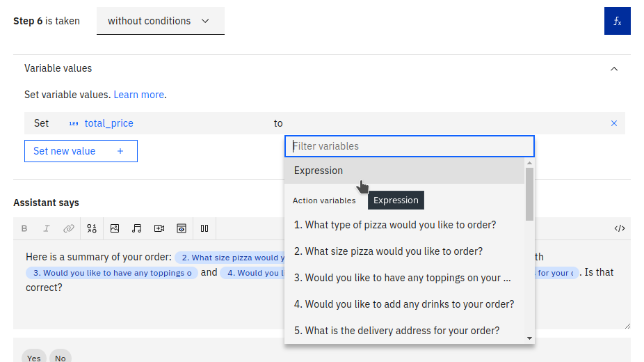Viewport: 644px width, 362px height.
Task: Click the variable list scrollbar thumb
Action: click(529, 194)
